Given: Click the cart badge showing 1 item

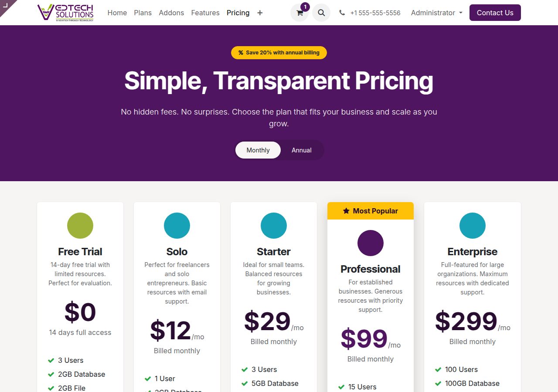Looking at the screenshot, I should [305, 7].
